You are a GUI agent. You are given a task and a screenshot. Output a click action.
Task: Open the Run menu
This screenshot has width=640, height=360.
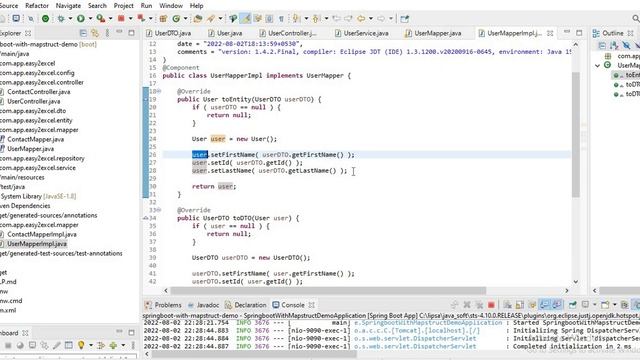tap(146, 6)
